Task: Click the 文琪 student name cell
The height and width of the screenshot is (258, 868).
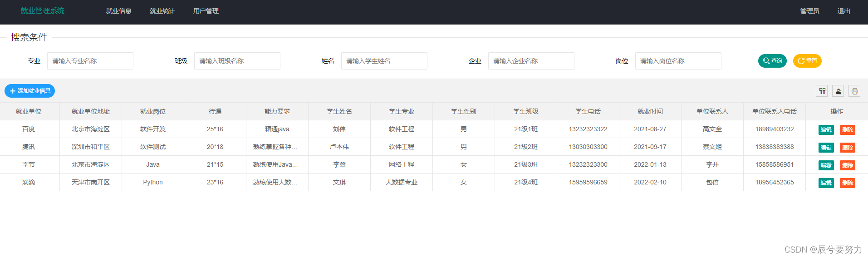Action: coord(339,182)
